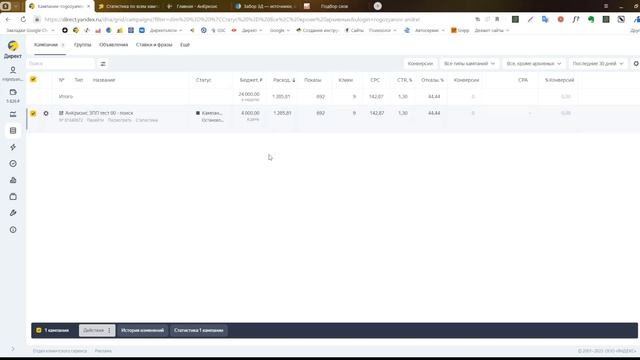Sort by the 'Показы' column header

pos(313,80)
